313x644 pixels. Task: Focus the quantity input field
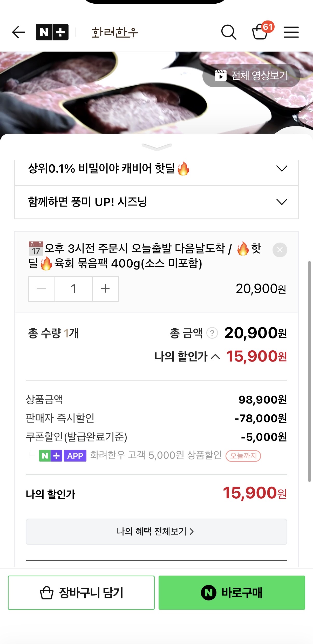coord(73,289)
